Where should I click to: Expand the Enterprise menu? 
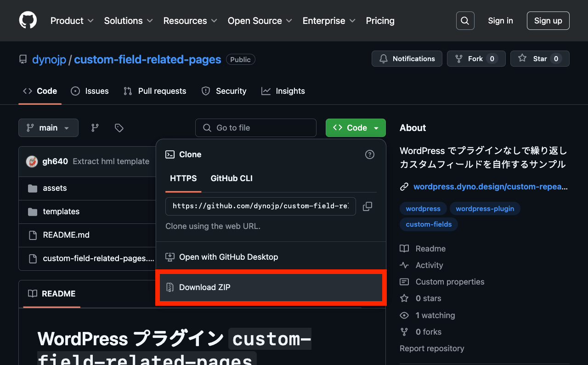click(x=329, y=21)
